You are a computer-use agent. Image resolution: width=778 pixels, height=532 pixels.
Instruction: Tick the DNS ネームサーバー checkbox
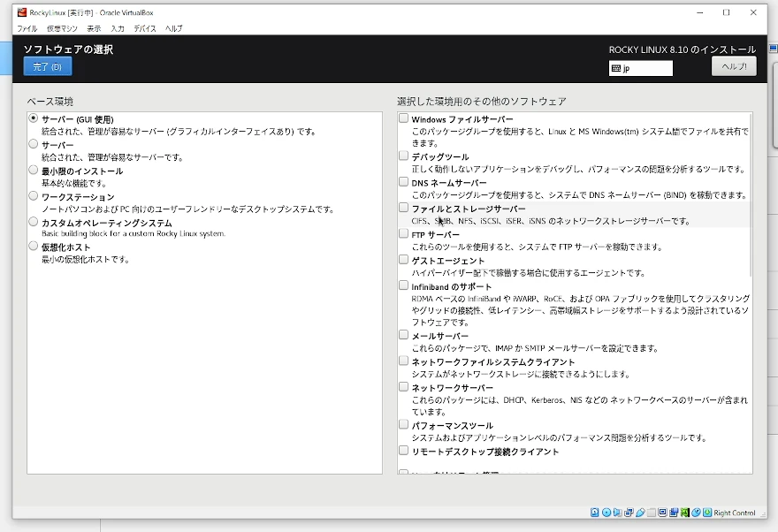(403, 182)
